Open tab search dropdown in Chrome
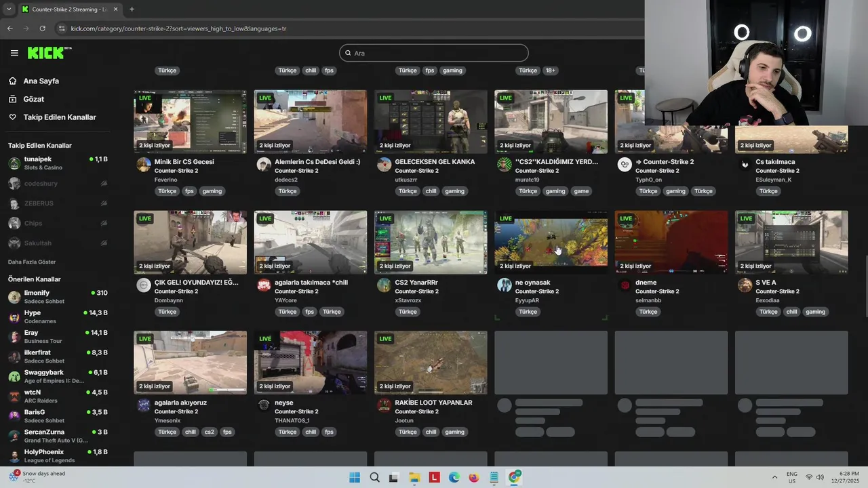This screenshot has height=488, width=868. [x=8, y=9]
